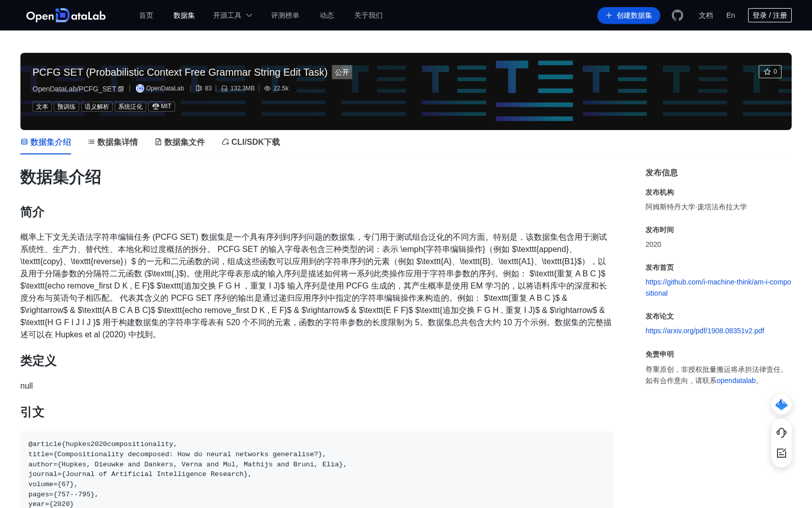Open the arxiv.org paper PDF link
The image size is (812, 508).
(x=705, y=331)
